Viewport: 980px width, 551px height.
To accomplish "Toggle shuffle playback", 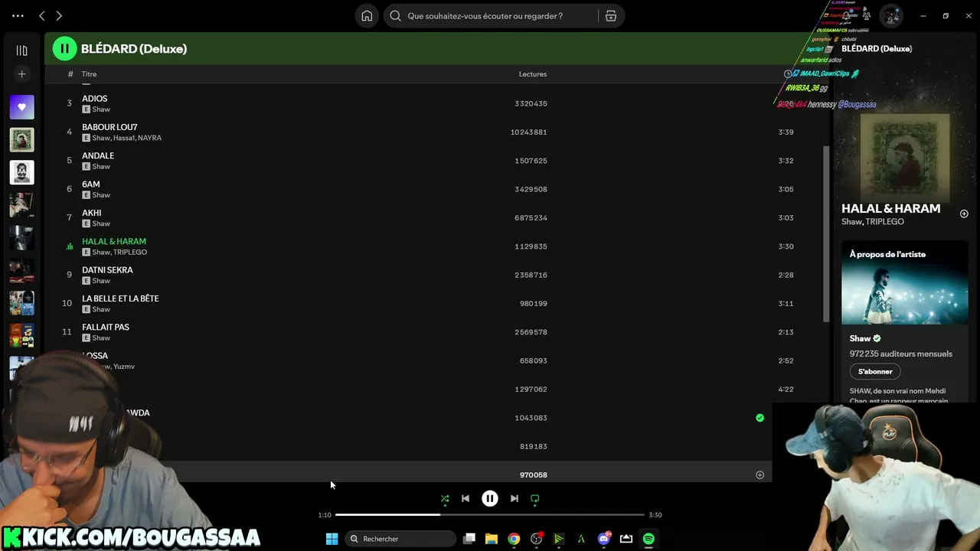I will [x=445, y=499].
